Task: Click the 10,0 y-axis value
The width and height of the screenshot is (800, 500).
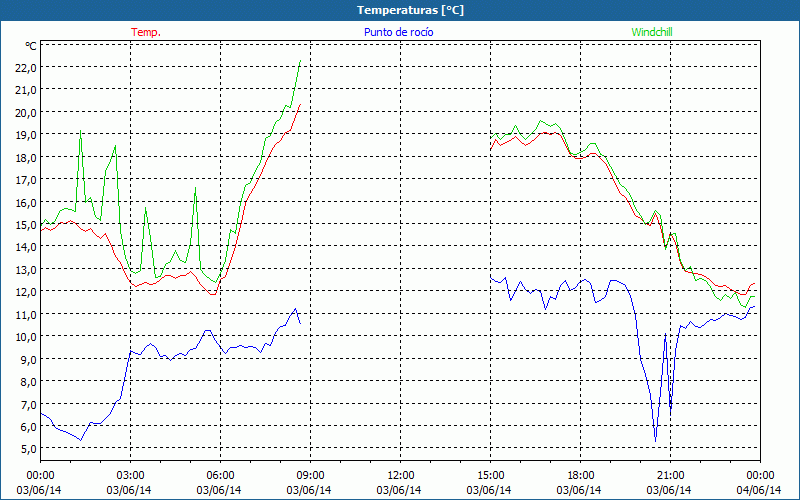Action: [x=26, y=337]
